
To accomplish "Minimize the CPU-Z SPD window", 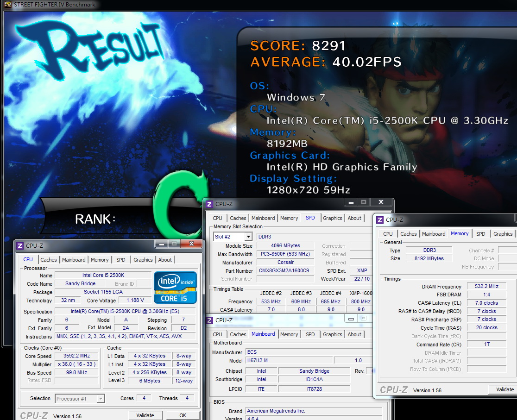I will (351, 202).
